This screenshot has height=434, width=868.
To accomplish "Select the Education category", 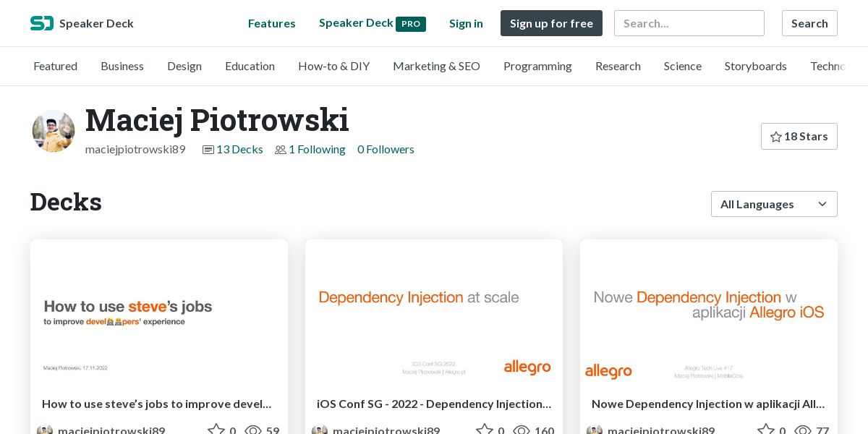I will [250, 66].
